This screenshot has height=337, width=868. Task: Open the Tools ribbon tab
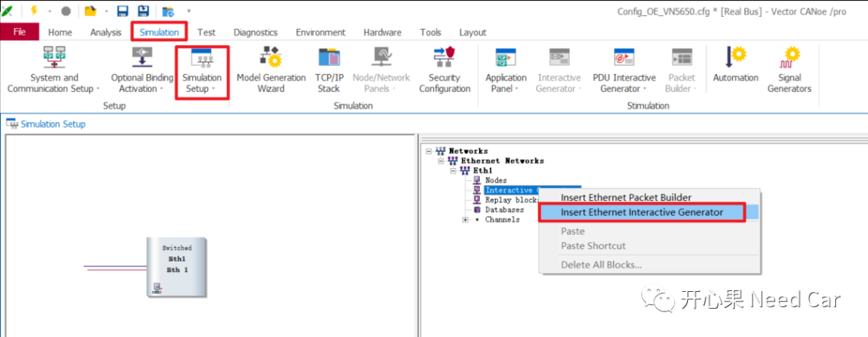click(x=431, y=32)
